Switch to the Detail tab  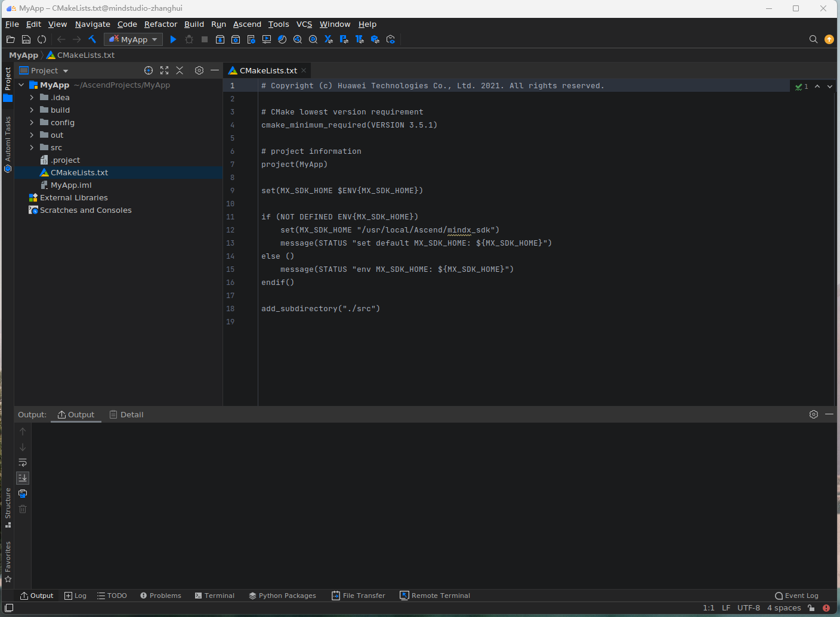(126, 415)
